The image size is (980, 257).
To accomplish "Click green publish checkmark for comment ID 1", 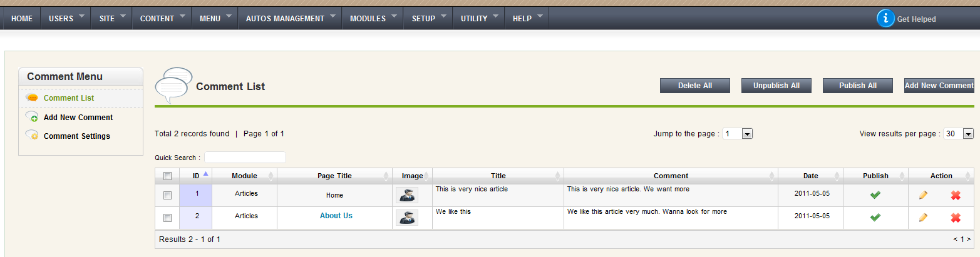I will click(875, 195).
